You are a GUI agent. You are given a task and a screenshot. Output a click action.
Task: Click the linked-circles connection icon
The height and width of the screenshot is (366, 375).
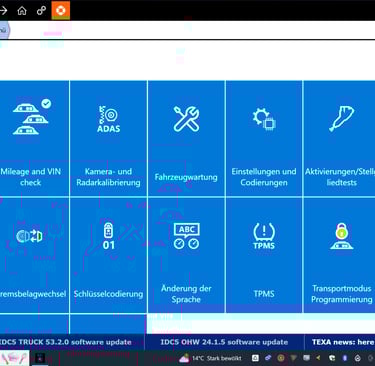pos(41,11)
